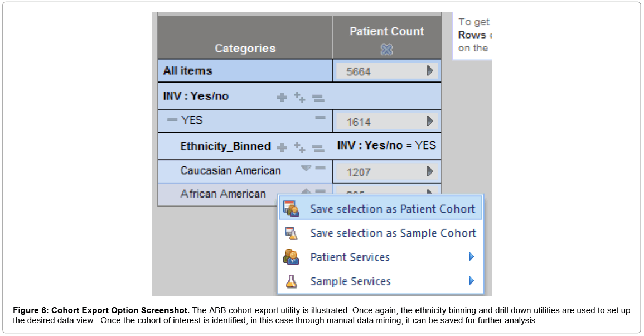The image size is (644, 336).
Task: Open the Sample Services submenu
Action: coord(380,281)
